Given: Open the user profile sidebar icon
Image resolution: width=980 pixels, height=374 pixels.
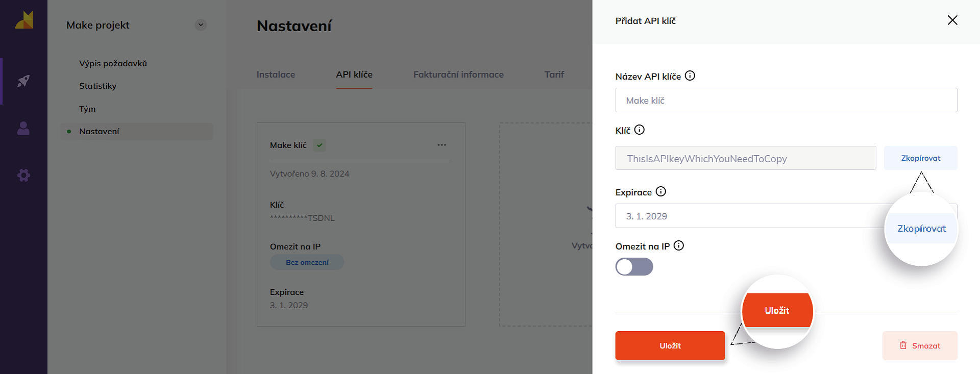Looking at the screenshot, I should [x=23, y=128].
